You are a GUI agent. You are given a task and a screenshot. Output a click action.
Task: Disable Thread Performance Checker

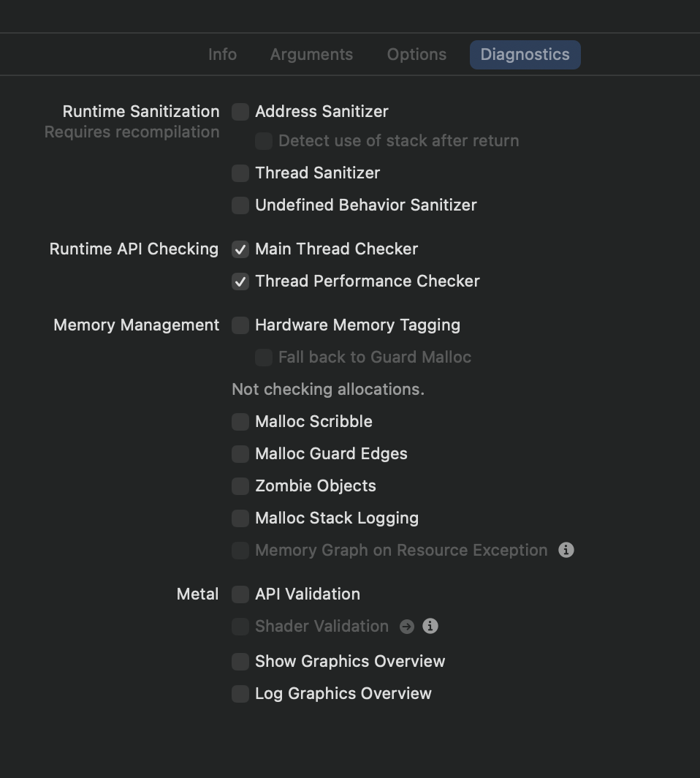point(240,282)
